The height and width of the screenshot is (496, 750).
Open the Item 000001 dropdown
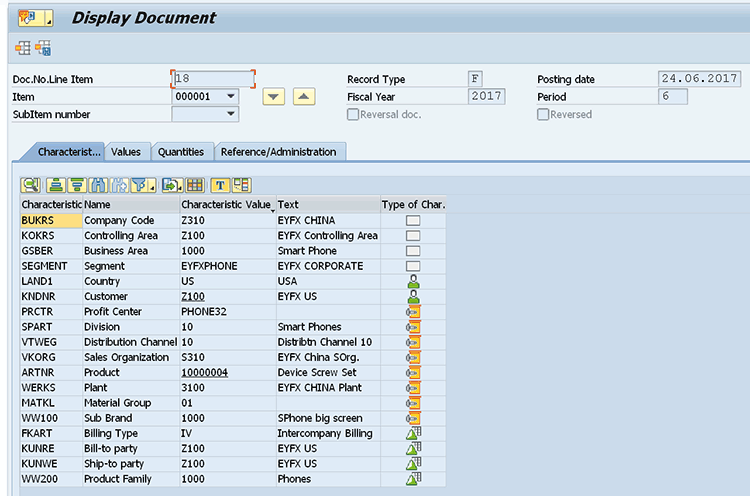point(231,97)
